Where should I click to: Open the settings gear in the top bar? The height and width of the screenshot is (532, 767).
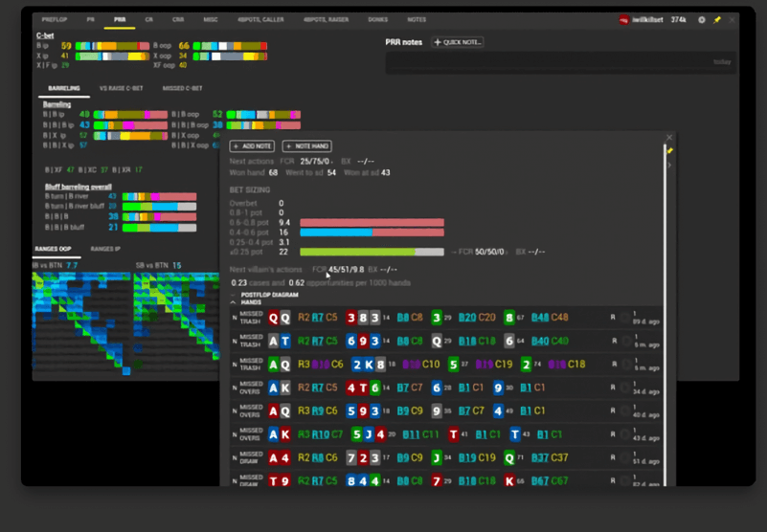pyautogui.click(x=702, y=19)
